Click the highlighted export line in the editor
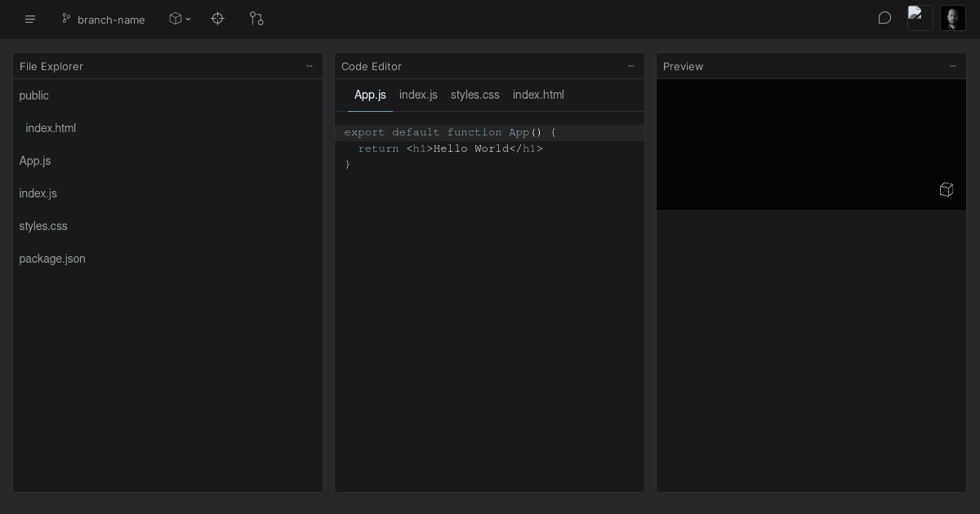Image resolution: width=980 pixels, height=514 pixels. click(x=449, y=132)
